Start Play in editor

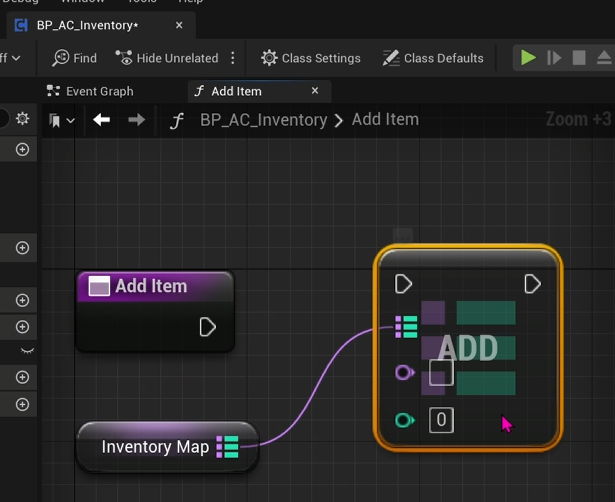tap(528, 58)
